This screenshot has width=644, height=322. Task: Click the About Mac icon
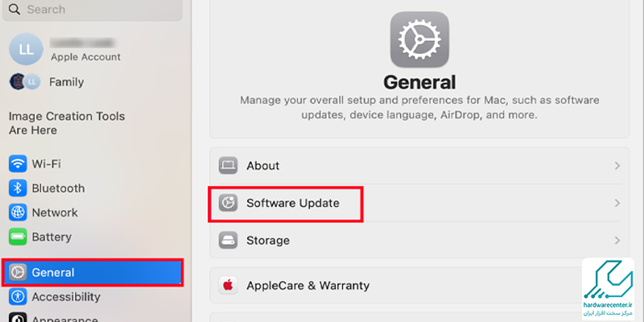pyautogui.click(x=229, y=166)
